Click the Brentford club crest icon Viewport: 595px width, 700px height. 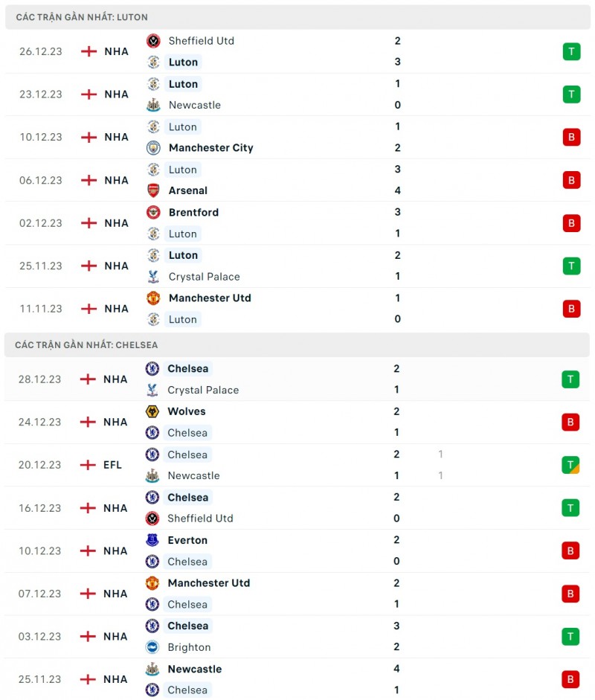[153, 212]
